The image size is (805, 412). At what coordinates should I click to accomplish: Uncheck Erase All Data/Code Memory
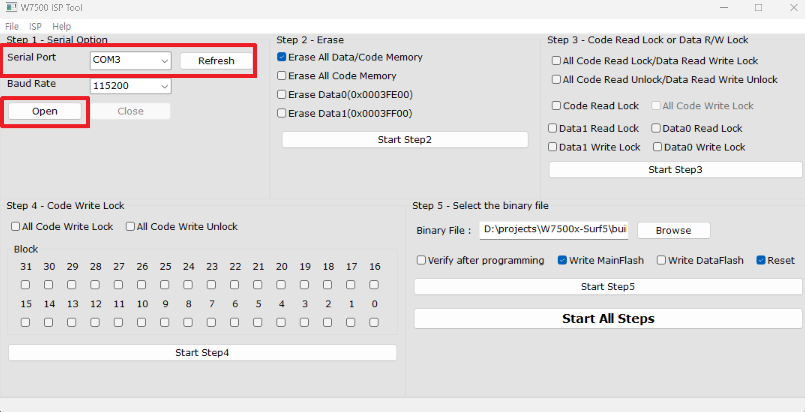[x=283, y=58]
